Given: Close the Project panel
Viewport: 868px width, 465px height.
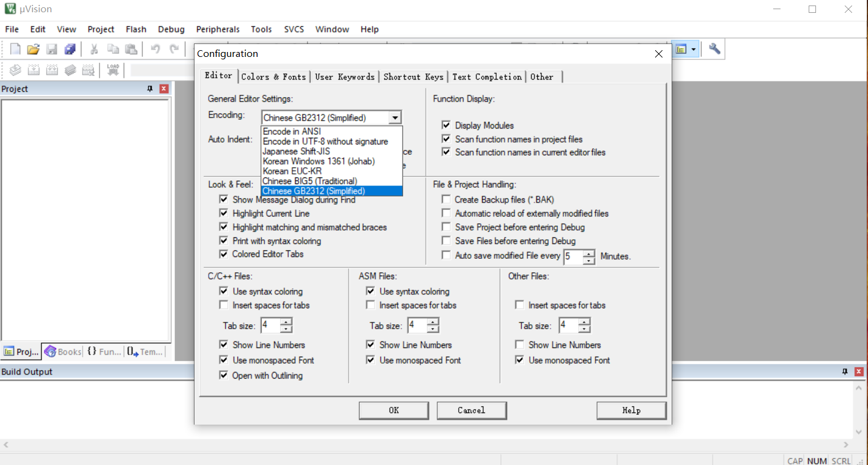Looking at the screenshot, I should [x=164, y=89].
